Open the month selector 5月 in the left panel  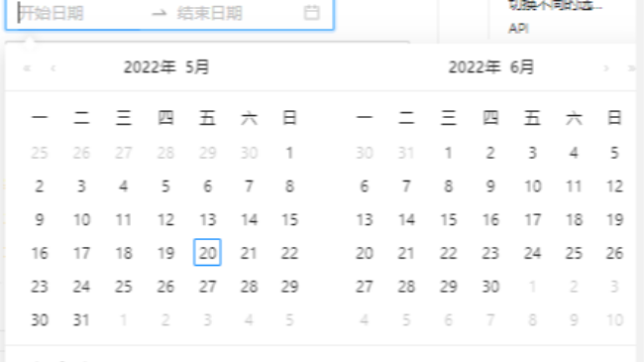pos(197,67)
